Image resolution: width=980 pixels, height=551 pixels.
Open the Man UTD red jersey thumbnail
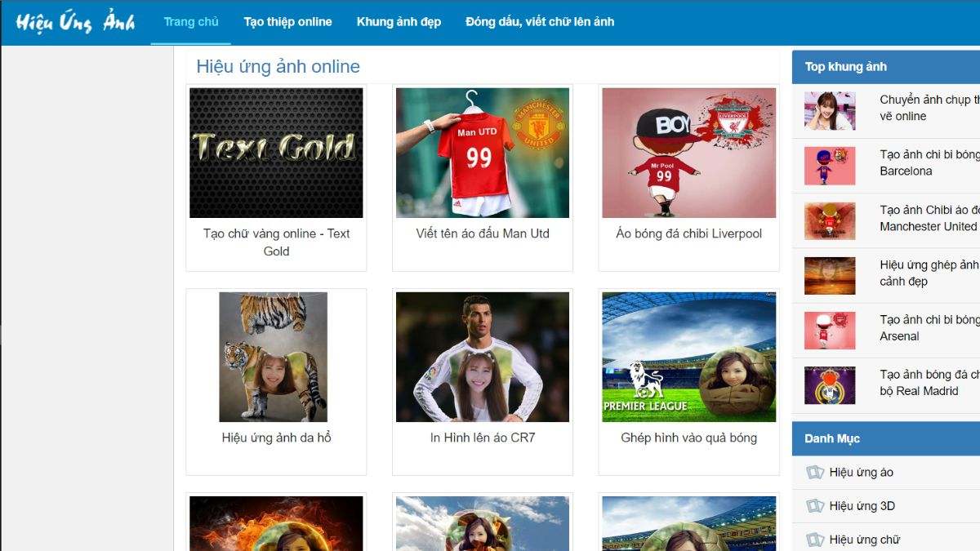pyautogui.click(x=483, y=153)
